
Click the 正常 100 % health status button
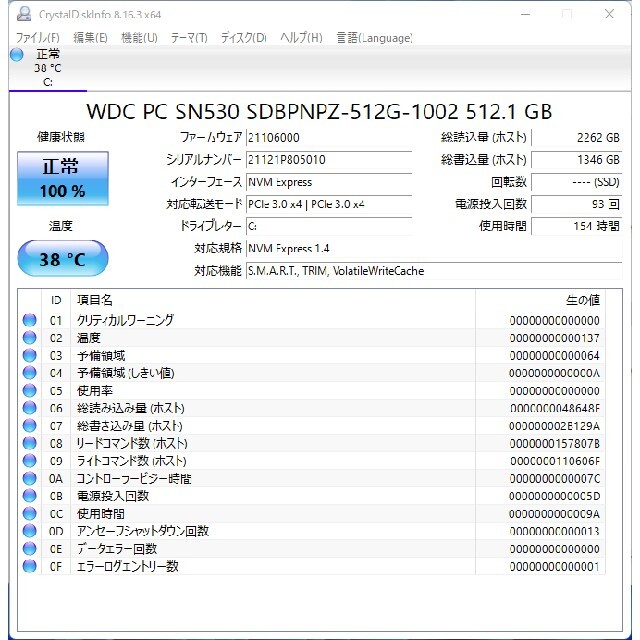63,178
